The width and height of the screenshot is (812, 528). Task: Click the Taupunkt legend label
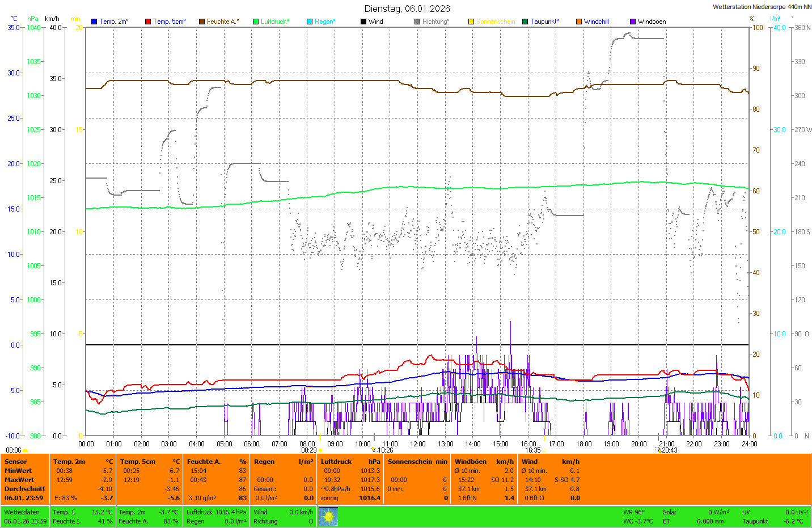(x=544, y=22)
